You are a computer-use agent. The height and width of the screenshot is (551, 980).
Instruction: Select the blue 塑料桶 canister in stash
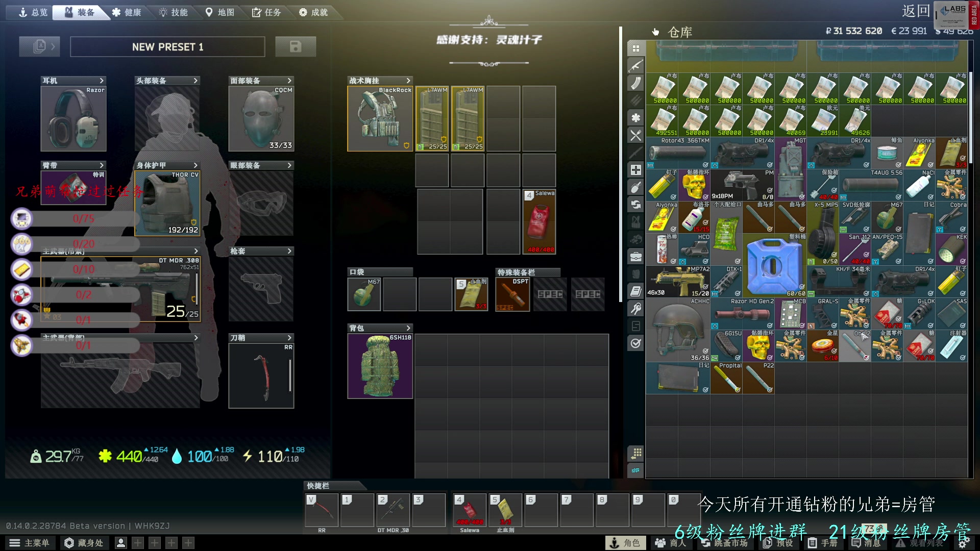(774, 265)
